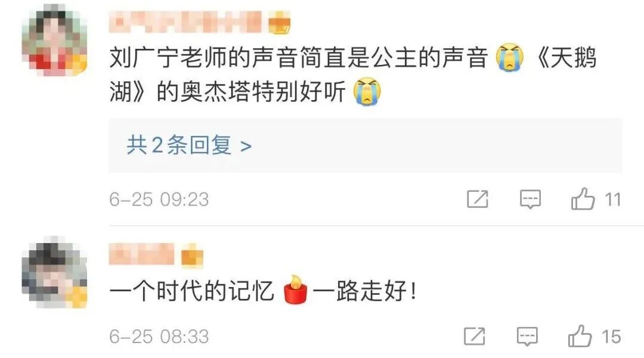Viewport: 644px width, 358px height.
Task: Repost the 一路走好 comment
Action: pos(475,337)
